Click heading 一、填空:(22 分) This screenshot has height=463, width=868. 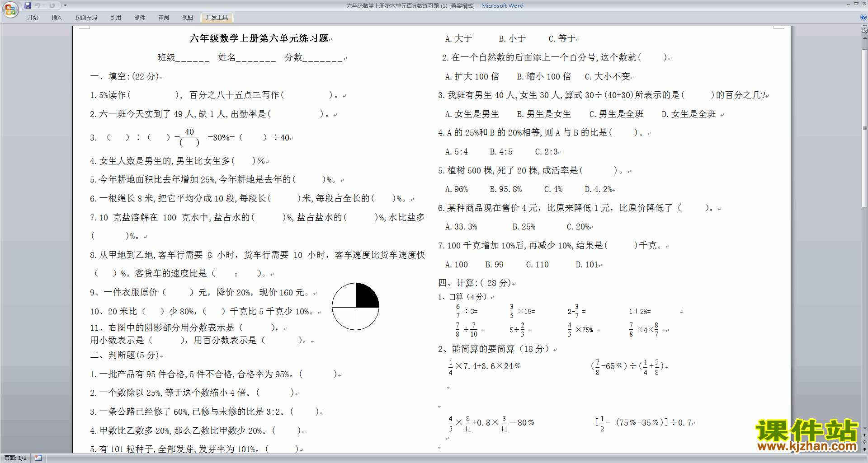tap(124, 76)
